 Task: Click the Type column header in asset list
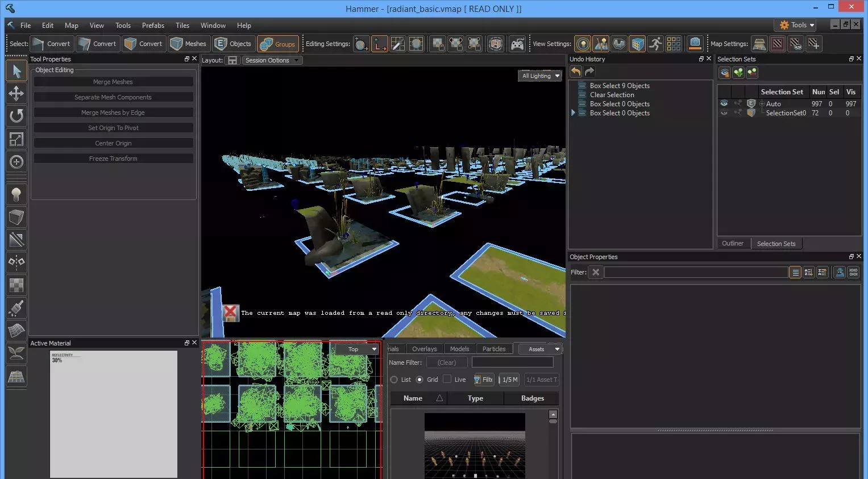point(475,398)
